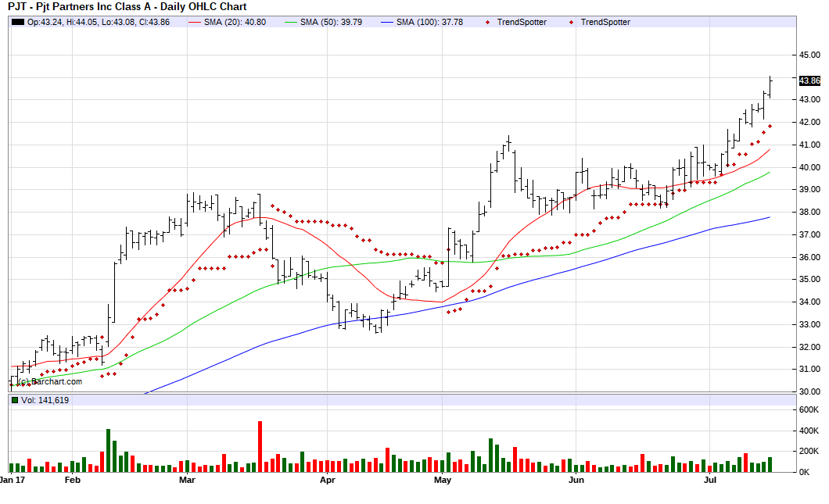Click the 41.00 price axis label

[x=809, y=145]
